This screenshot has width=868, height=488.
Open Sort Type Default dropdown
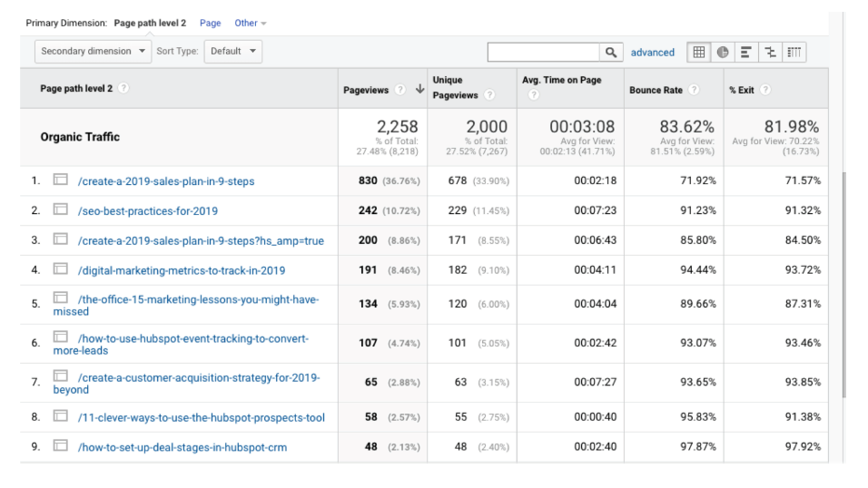point(233,52)
